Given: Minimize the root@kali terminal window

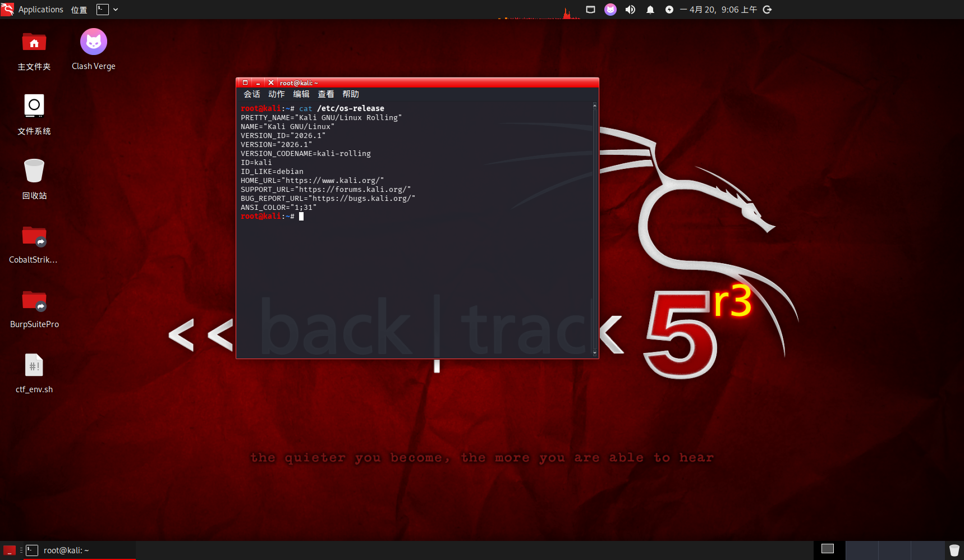Looking at the screenshot, I should coord(258,82).
